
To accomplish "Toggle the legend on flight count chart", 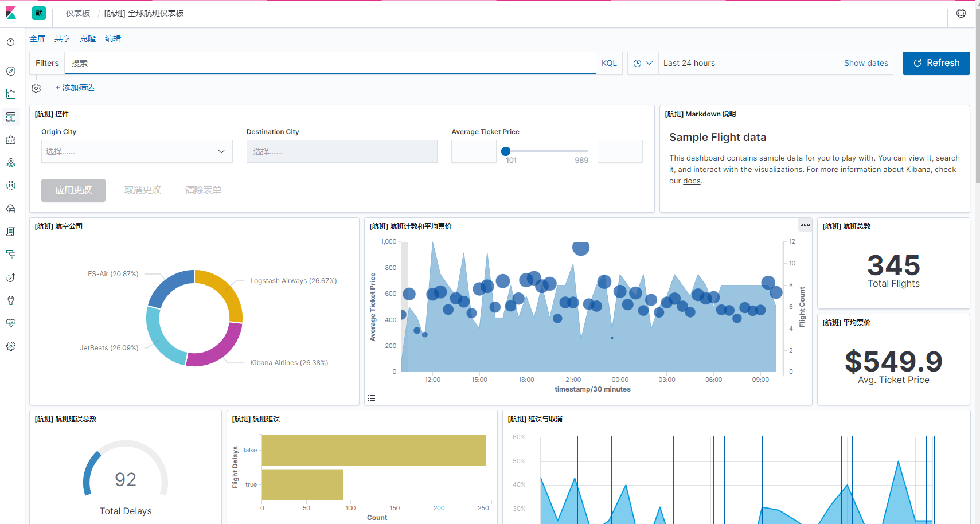I will (372, 398).
